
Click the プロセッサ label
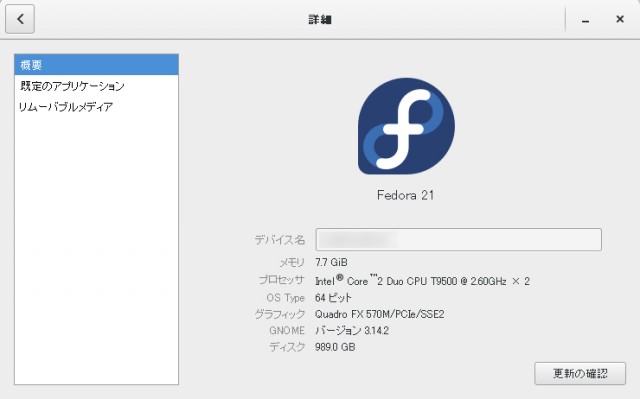coord(282,280)
